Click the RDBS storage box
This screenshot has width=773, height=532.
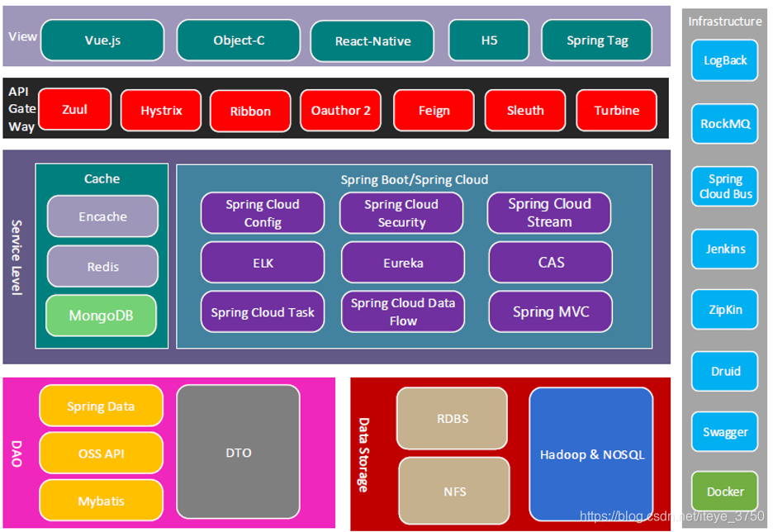pyautogui.click(x=452, y=419)
